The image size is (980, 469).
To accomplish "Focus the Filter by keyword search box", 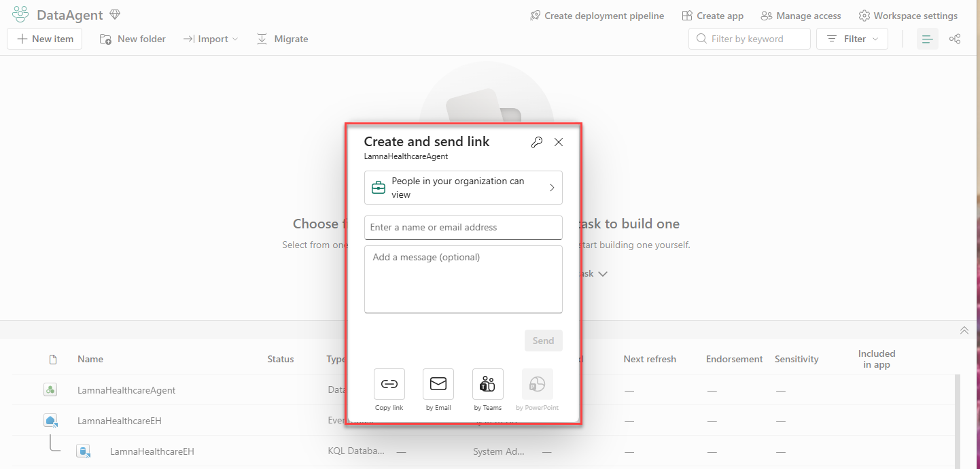I will [750, 39].
